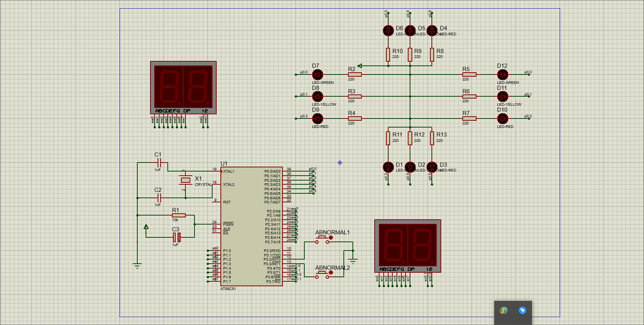Select the lower-right two-digit 7-segment display
This screenshot has width=644, height=325.
pyautogui.click(x=408, y=246)
